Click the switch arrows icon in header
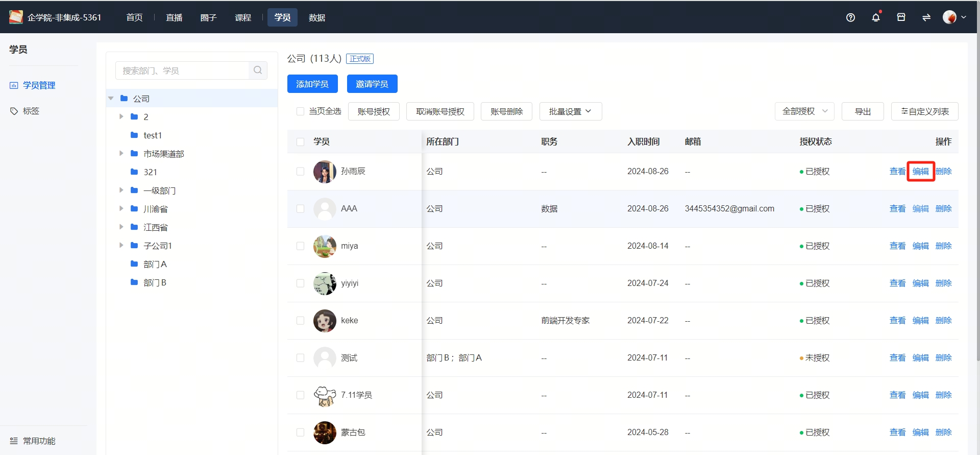Image resolution: width=980 pixels, height=455 pixels. click(926, 17)
